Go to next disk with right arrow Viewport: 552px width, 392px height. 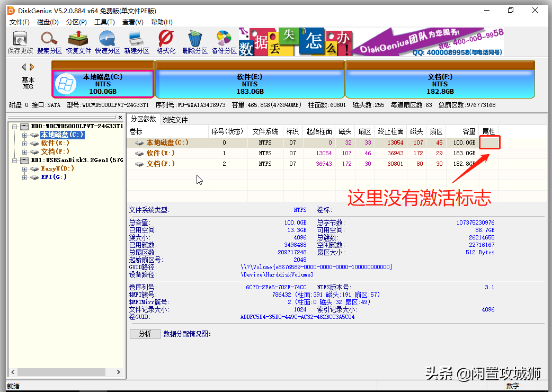pyautogui.click(x=32, y=67)
